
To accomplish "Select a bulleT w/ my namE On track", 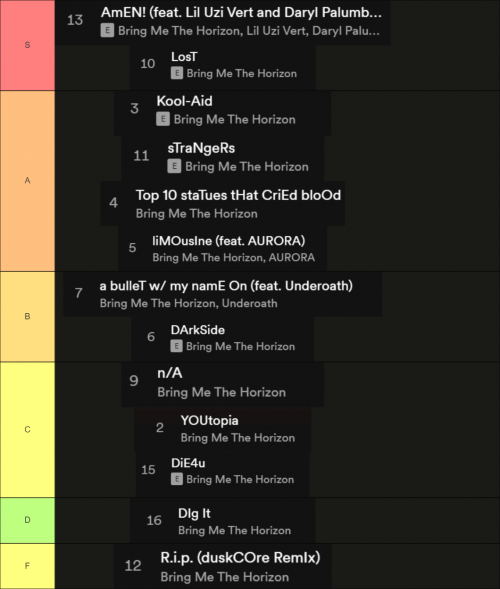I will [222, 294].
